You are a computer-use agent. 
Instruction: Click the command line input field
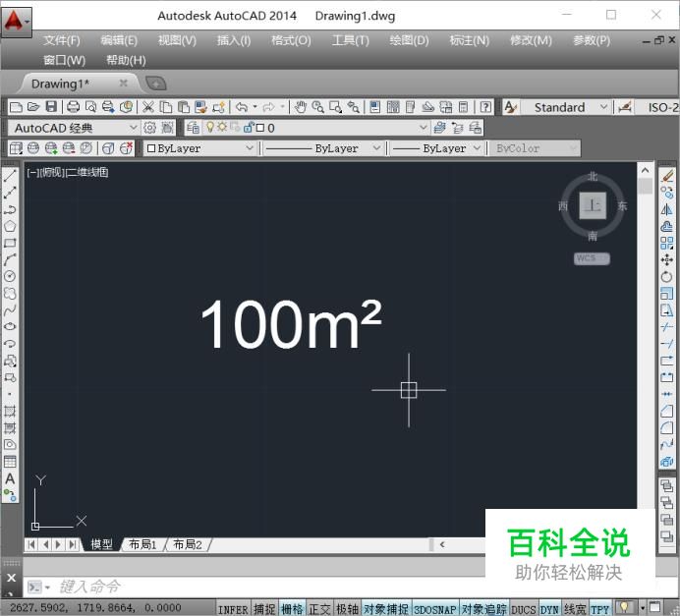[x=269, y=588]
